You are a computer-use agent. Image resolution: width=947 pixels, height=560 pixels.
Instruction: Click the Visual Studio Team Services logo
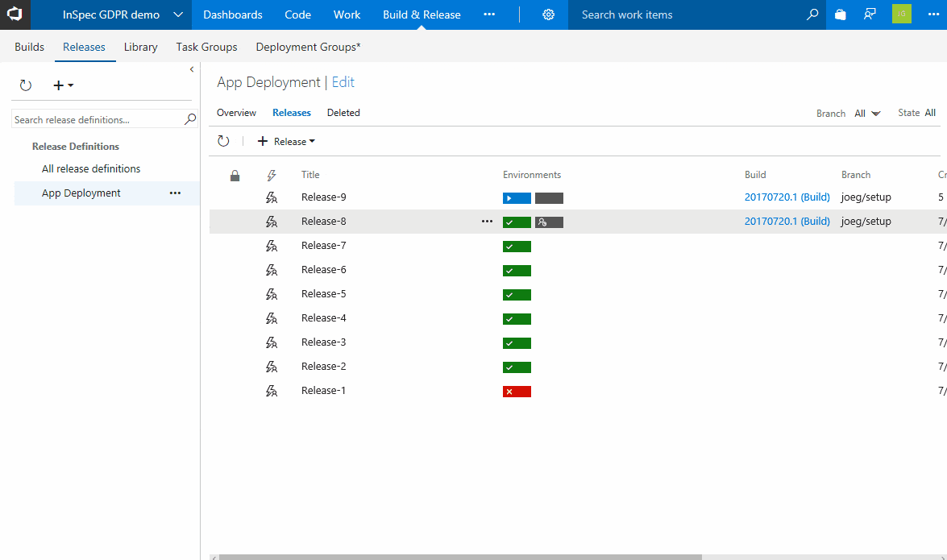pyautogui.click(x=15, y=15)
